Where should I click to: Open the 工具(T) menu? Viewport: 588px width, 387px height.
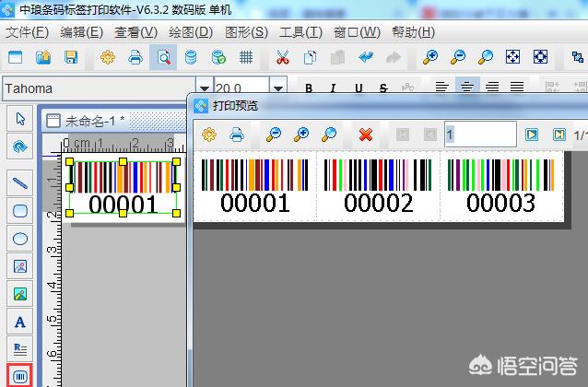click(300, 32)
